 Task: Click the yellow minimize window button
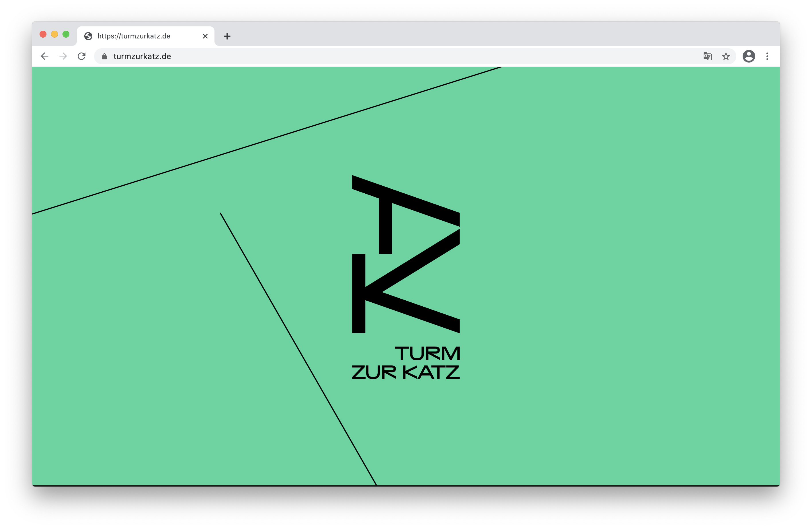(x=54, y=34)
